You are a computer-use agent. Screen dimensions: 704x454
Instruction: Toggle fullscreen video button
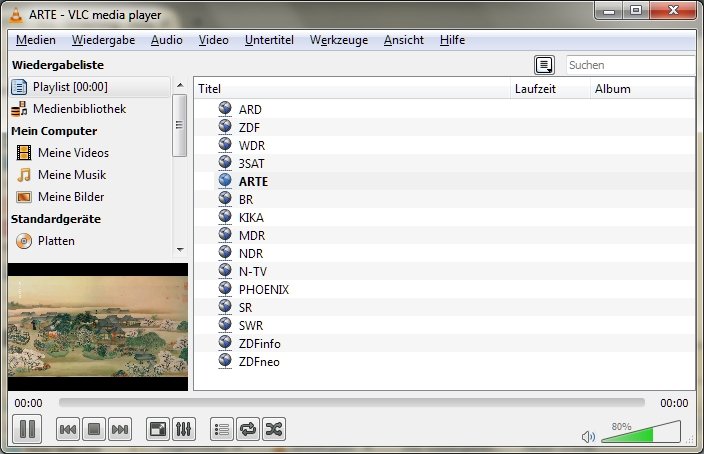click(x=158, y=430)
